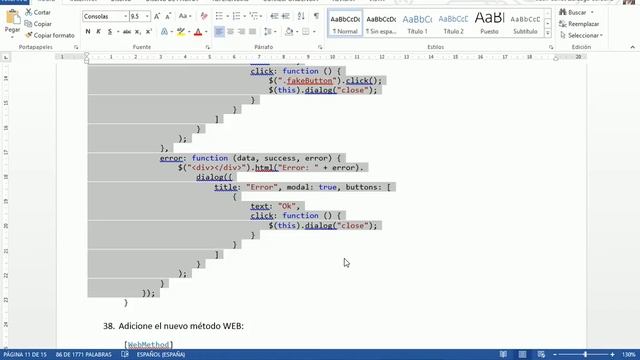Screen dimensions: 640x360
Task: Decrease font size with shrink icon
Action: [x=168, y=16]
